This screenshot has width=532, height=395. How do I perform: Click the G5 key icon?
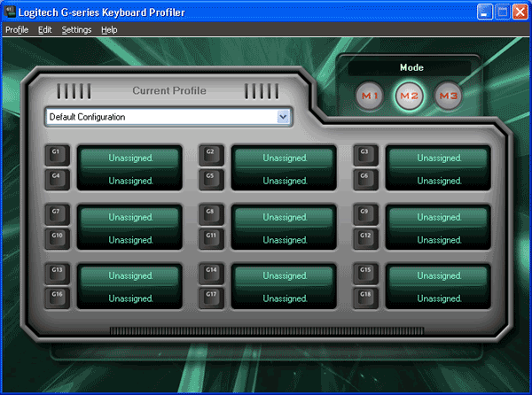(211, 179)
